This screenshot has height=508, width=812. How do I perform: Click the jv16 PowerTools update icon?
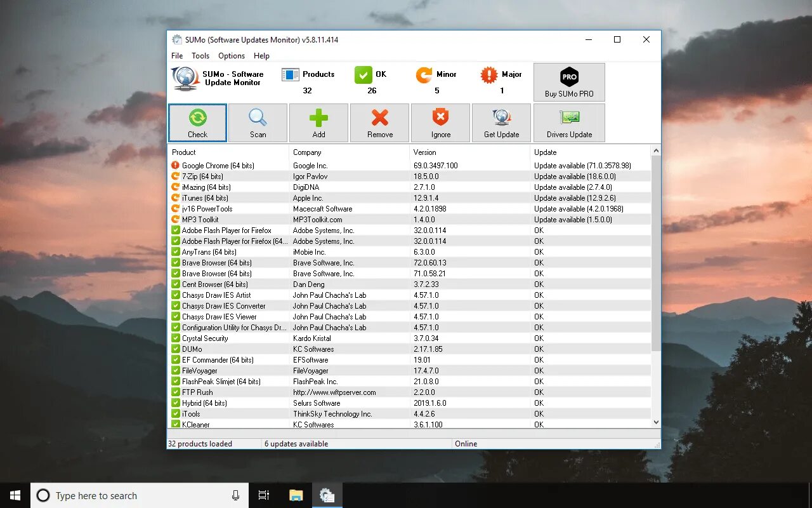(x=176, y=209)
